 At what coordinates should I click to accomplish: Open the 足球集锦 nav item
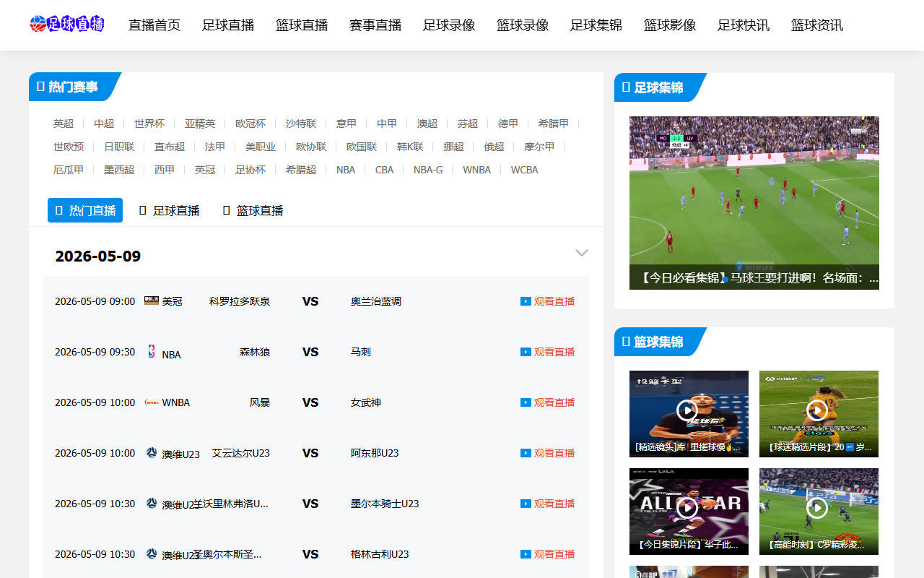tap(596, 25)
